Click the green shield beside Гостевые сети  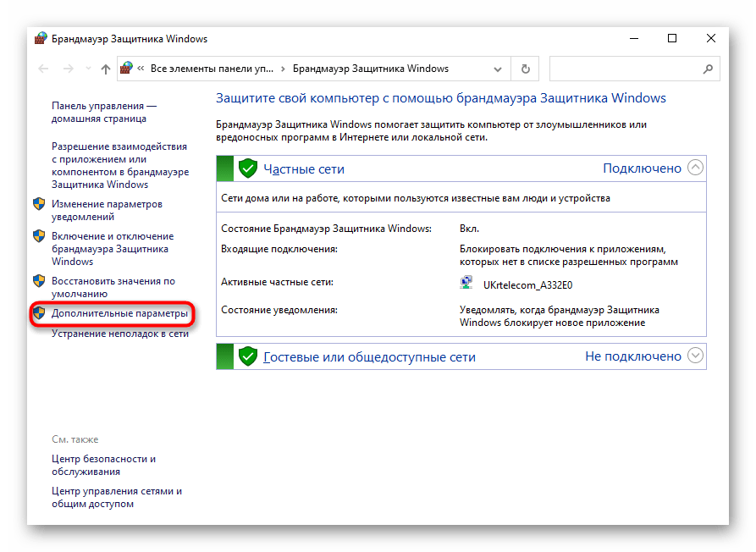point(247,356)
